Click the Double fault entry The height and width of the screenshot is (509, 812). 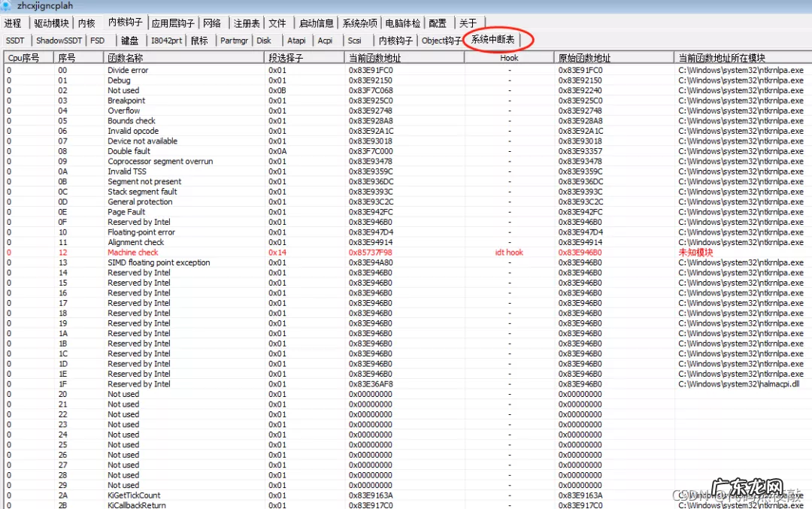pyautogui.click(x=129, y=151)
